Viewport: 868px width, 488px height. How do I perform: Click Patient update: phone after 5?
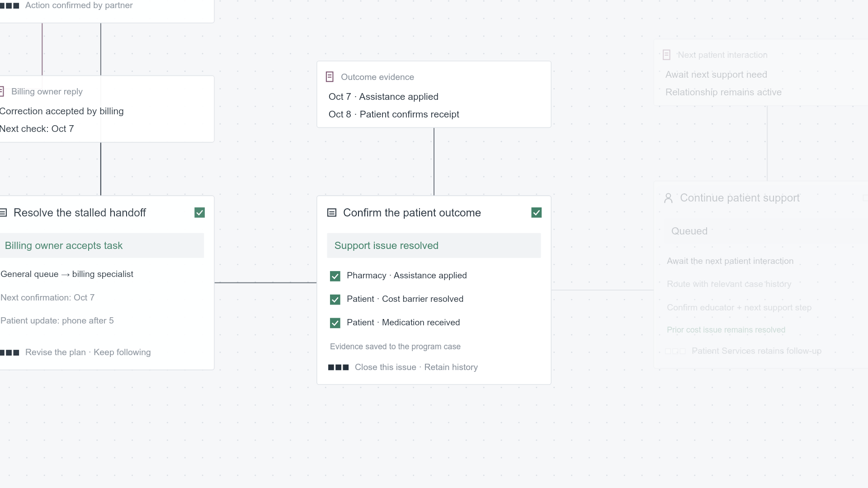[x=57, y=321]
